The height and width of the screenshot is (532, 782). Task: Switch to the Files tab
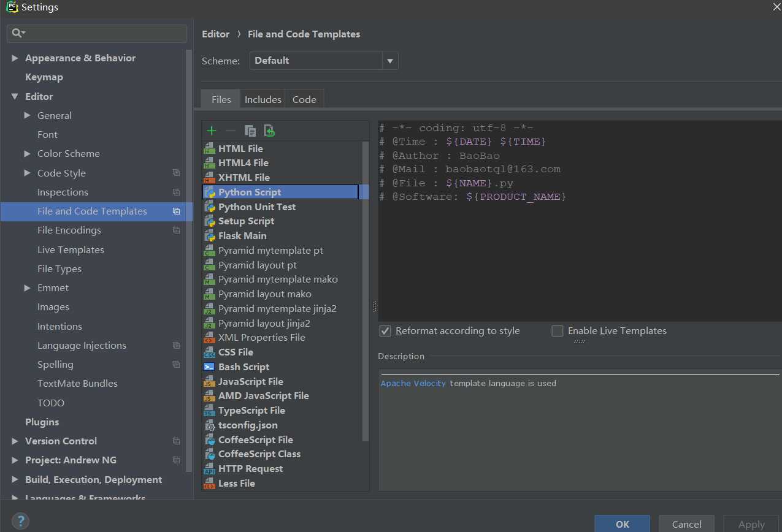221,99
